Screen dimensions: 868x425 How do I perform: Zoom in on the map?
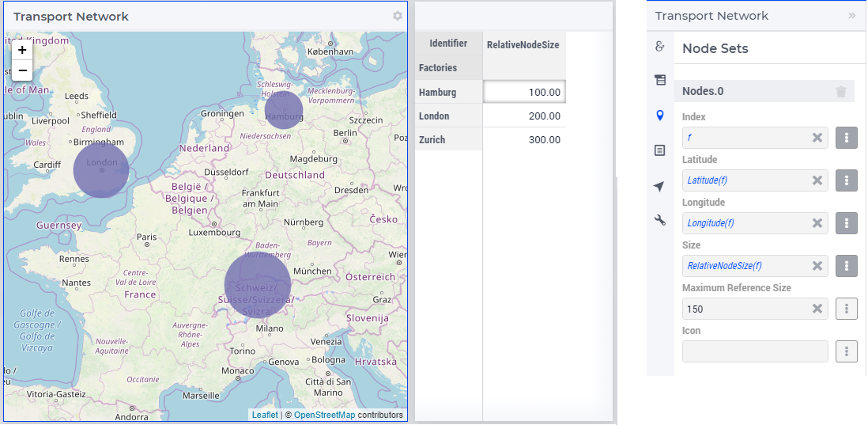pos(22,50)
